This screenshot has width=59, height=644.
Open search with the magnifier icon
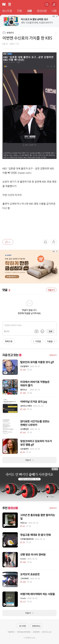47,4
